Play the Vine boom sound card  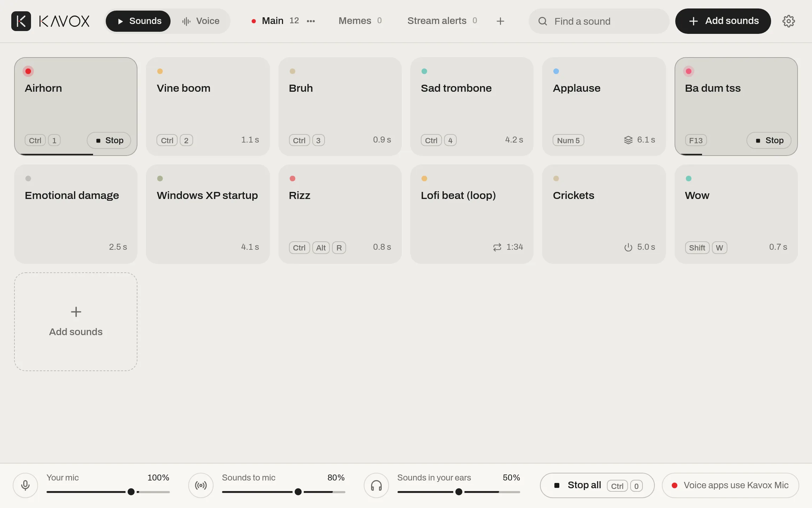208,107
